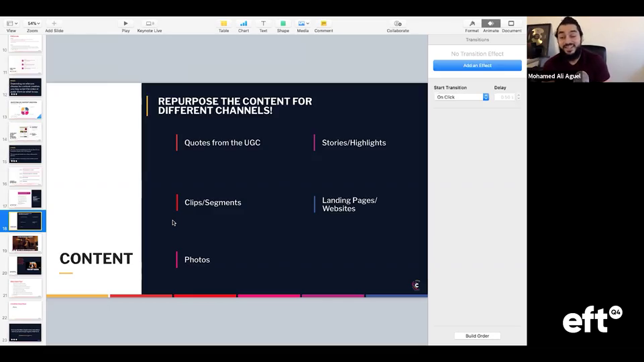Open the Media dropdown in toolbar
This screenshot has height=362, width=644.
(x=303, y=23)
